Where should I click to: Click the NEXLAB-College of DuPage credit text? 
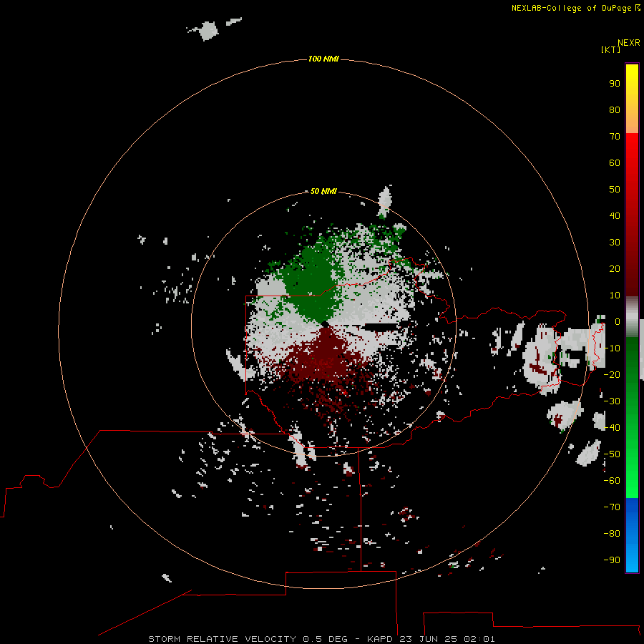(571, 8)
